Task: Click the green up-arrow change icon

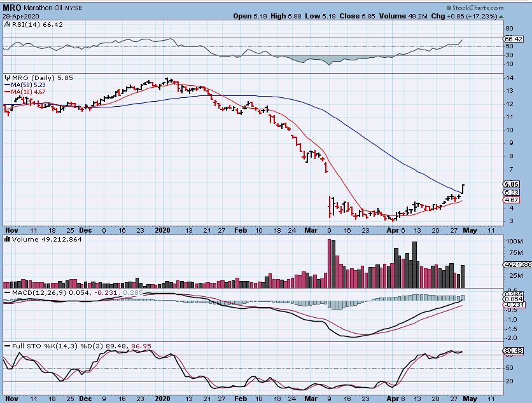Action: coord(501,17)
